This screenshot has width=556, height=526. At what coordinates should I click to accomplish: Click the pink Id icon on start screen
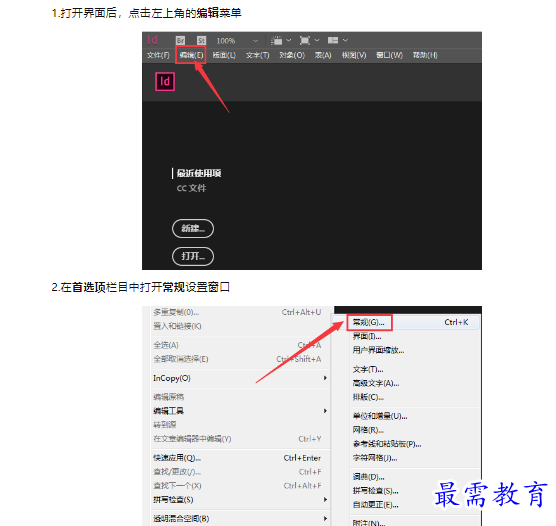165,82
